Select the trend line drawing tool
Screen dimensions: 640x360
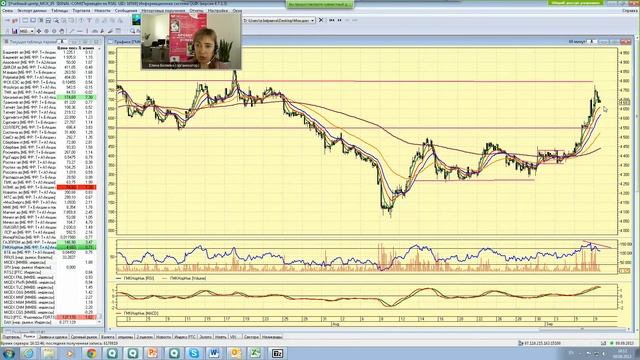[72, 31]
